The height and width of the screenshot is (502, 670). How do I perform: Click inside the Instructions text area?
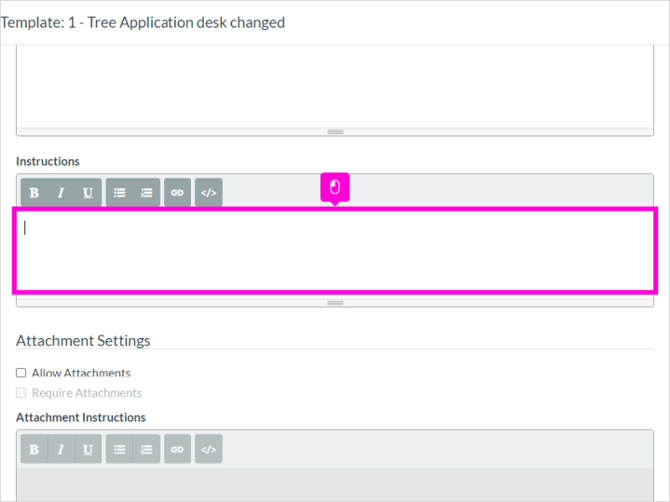click(x=335, y=251)
